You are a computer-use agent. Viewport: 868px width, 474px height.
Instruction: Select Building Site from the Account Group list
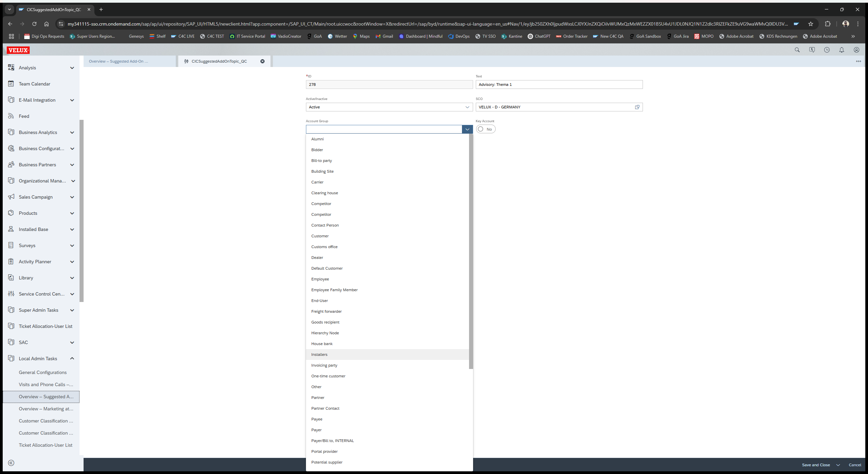tap(387, 171)
